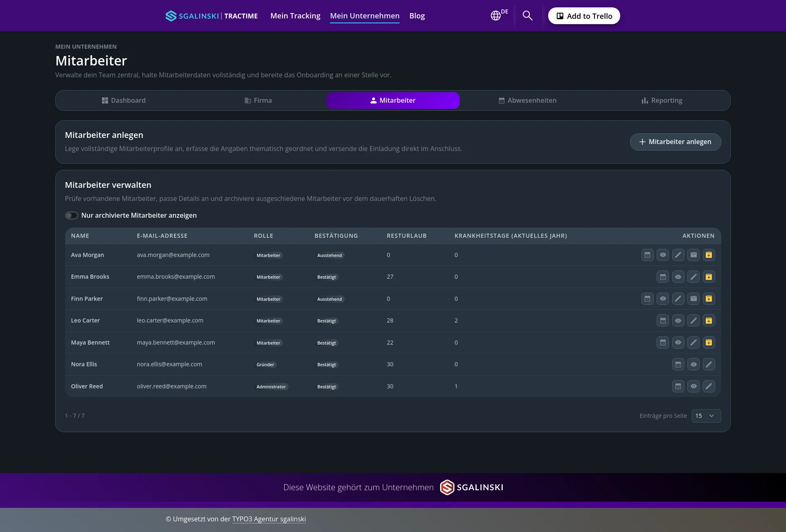Edit Oliver Reed with the pencil icon

(x=709, y=386)
